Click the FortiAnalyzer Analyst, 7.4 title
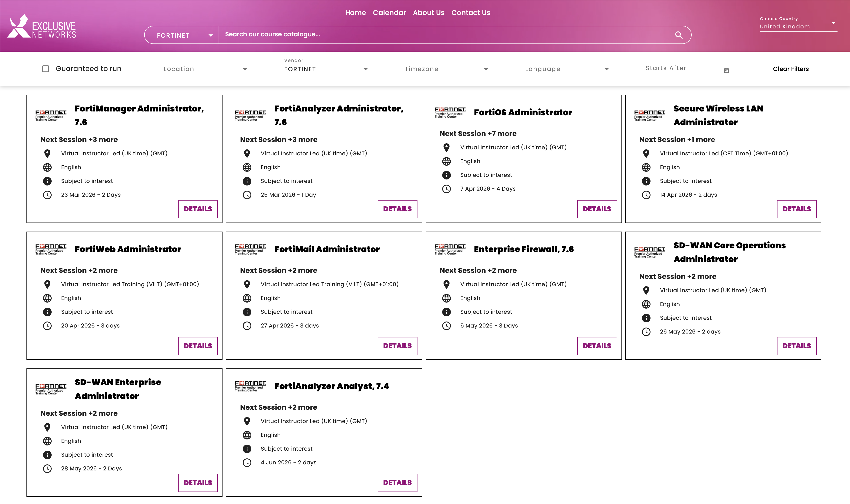Image resolution: width=850 pixels, height=504 pixels. click(x=331, y=386)
